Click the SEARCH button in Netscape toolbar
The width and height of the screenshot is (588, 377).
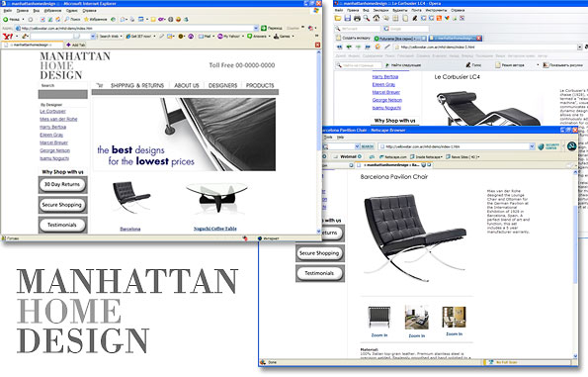tap(367, 146)
